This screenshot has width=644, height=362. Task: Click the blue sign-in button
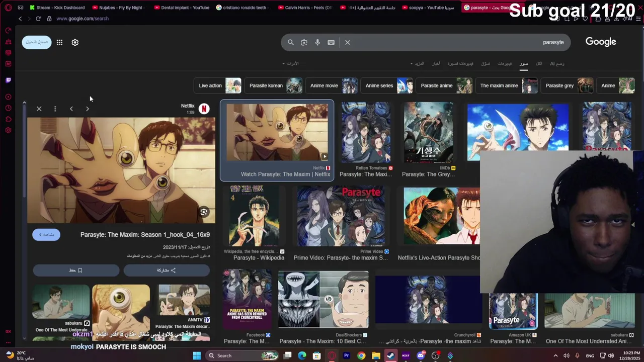36,42
